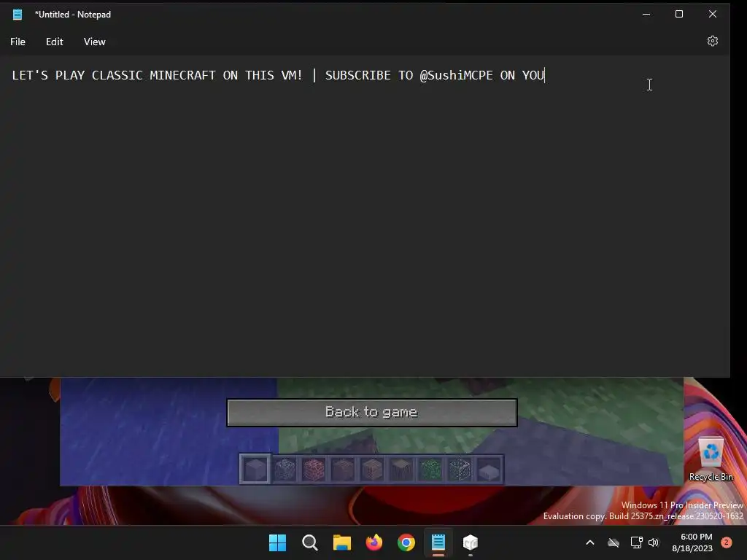This screenshot has width=747, height=560.
Task: Launch Google Chrome from taskbar
Action: [406, 542]
